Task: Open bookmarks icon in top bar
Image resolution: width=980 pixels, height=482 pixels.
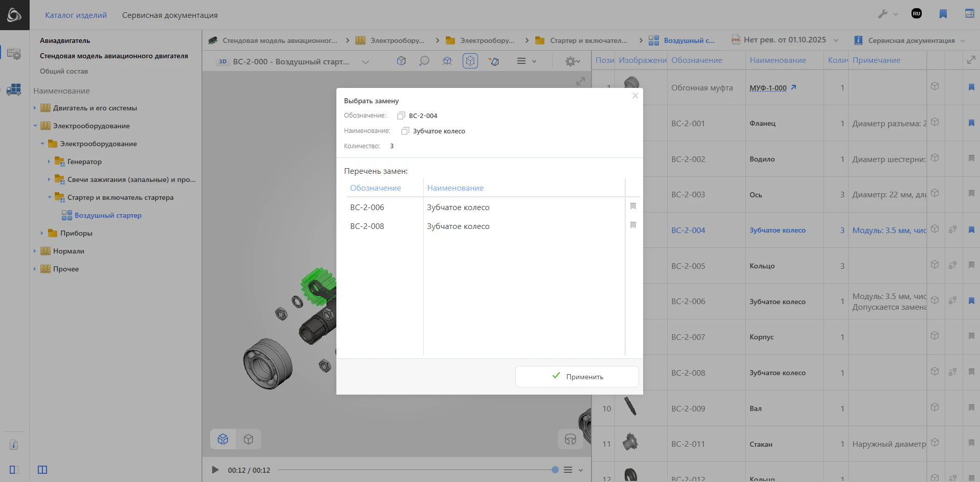Action: pos(943,14)
